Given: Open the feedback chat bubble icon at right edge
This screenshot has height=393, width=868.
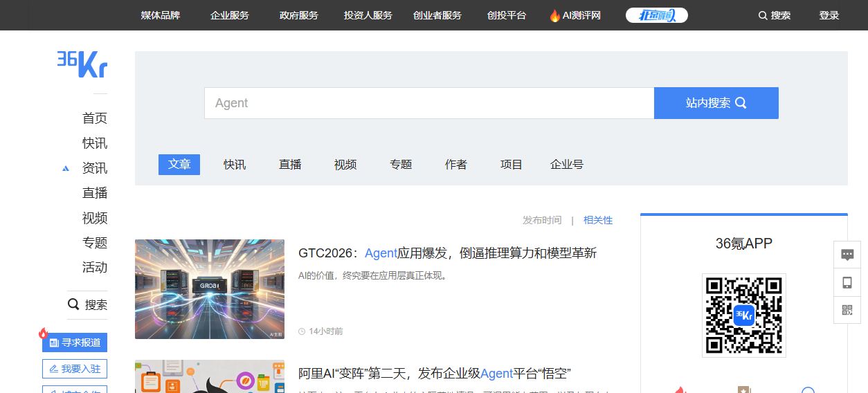Looking at the screenshot, I should point(847,255).
